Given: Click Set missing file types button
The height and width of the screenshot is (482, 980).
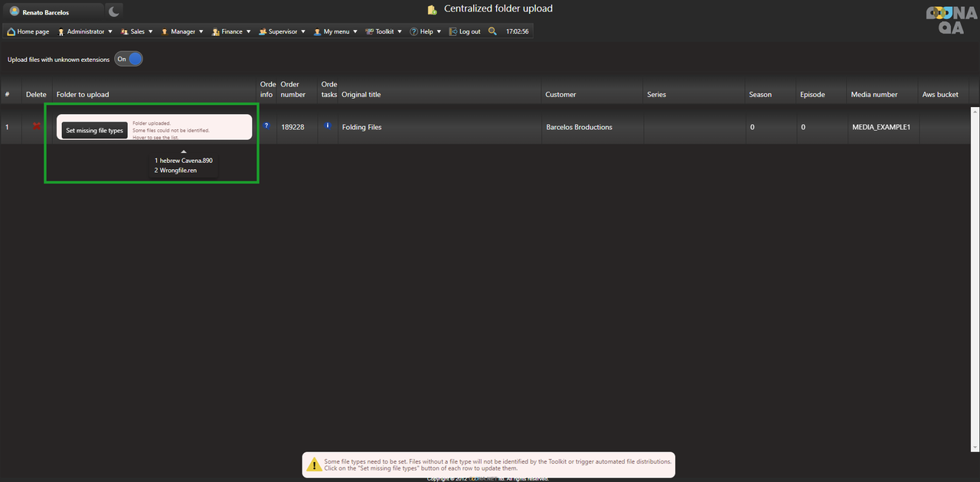Looking at the screenshot, I should (x=94, y=130).
